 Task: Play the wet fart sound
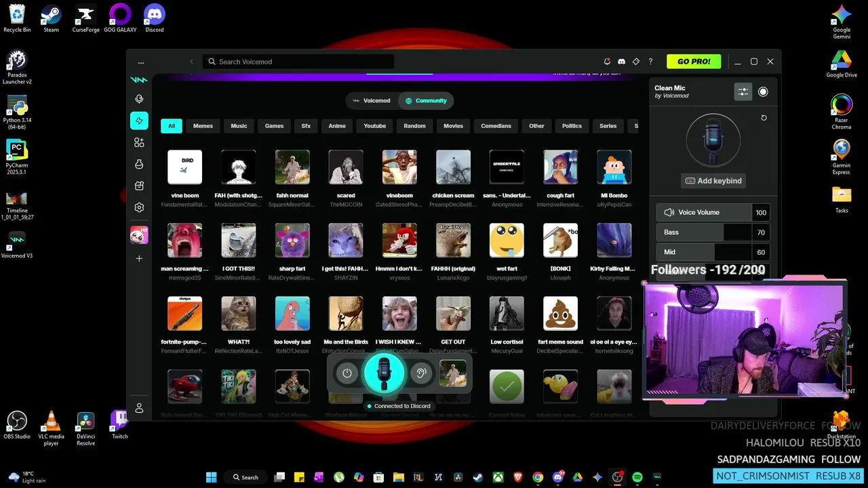click(507, 240)
